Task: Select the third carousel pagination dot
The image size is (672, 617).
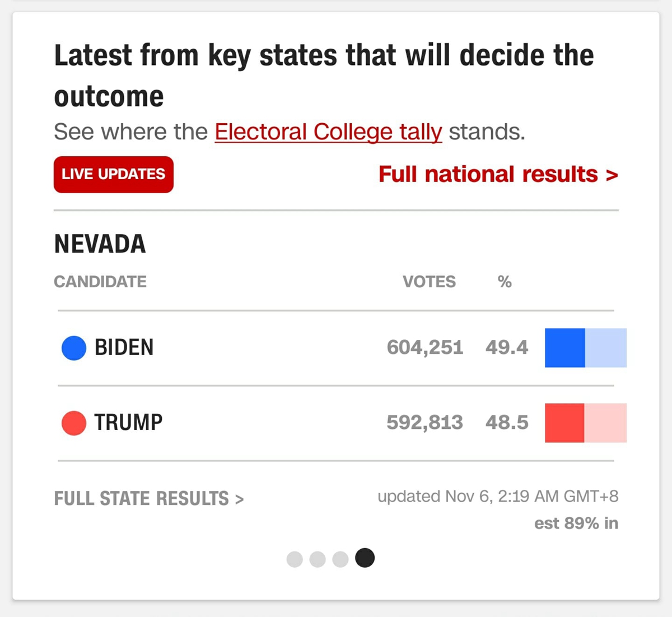Action: tap(340, 559)
